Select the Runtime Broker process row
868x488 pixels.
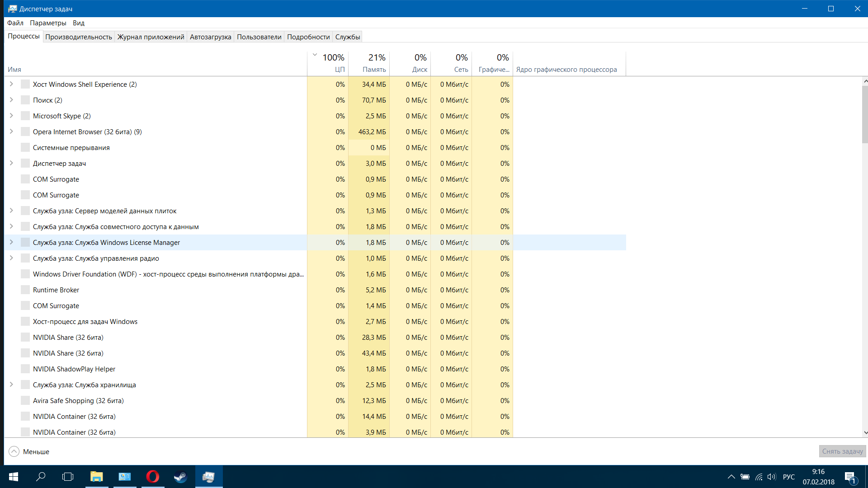315,290
